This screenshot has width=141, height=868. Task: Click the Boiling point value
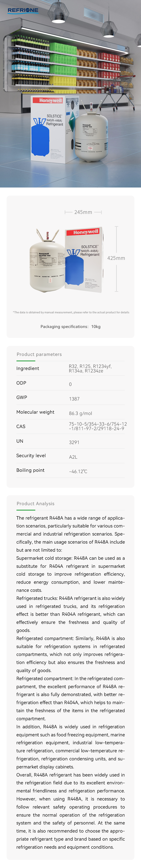[78, 472]
